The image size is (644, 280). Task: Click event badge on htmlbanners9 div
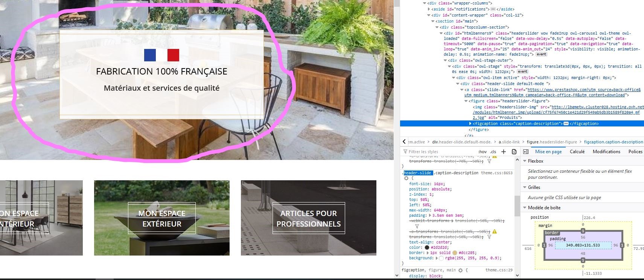coord(541,54)
